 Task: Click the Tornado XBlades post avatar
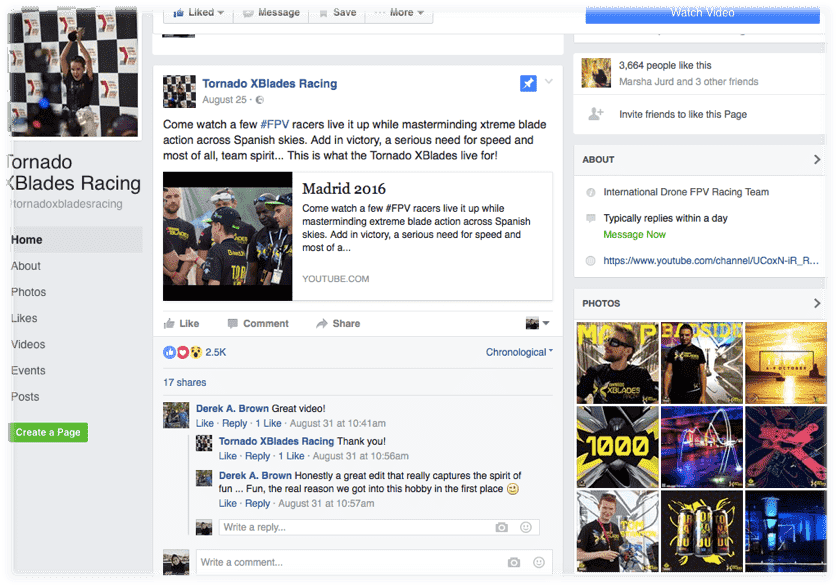point(179,91)
